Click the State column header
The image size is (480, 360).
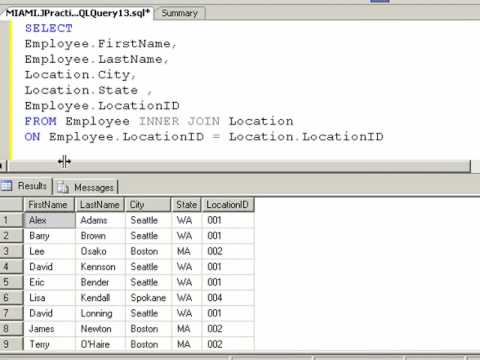pos(186,205)
